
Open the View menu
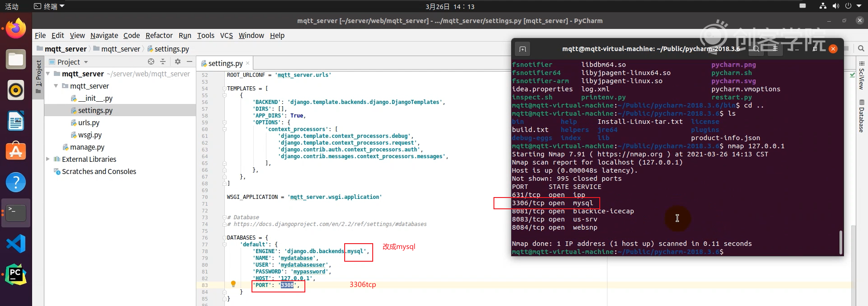(77, 35)
